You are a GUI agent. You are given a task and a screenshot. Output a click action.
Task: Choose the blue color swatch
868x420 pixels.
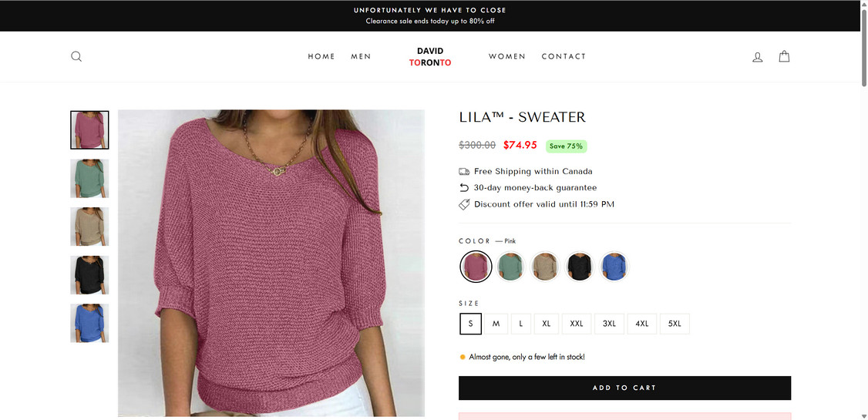tap(614, 267)
